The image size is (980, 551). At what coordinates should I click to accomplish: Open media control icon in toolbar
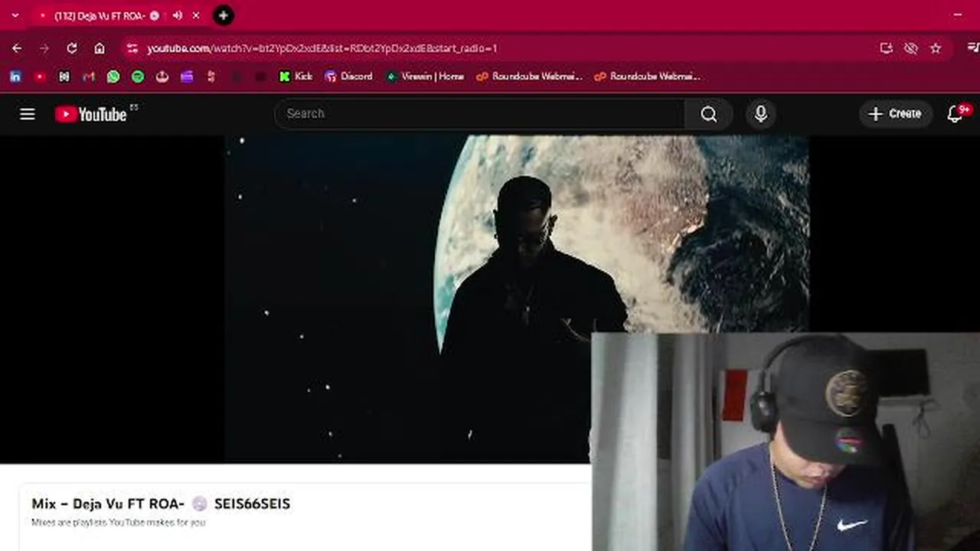tap(973, 48)
